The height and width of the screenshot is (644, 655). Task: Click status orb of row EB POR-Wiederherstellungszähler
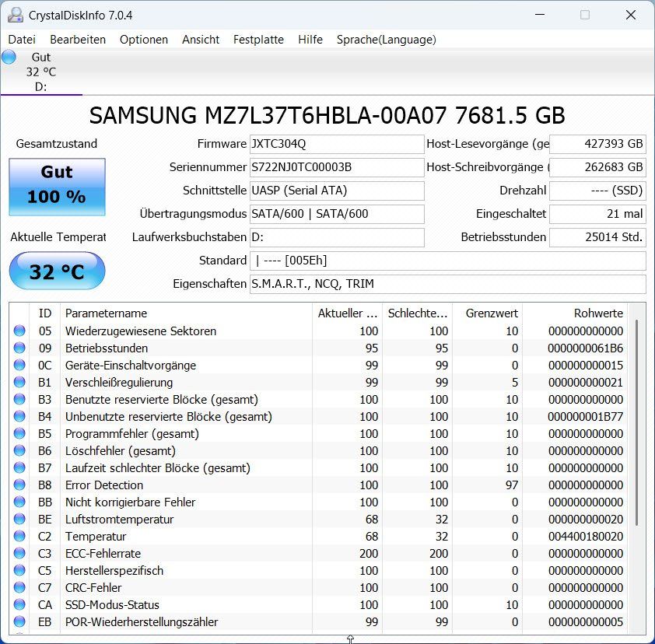tap(19, 622)
